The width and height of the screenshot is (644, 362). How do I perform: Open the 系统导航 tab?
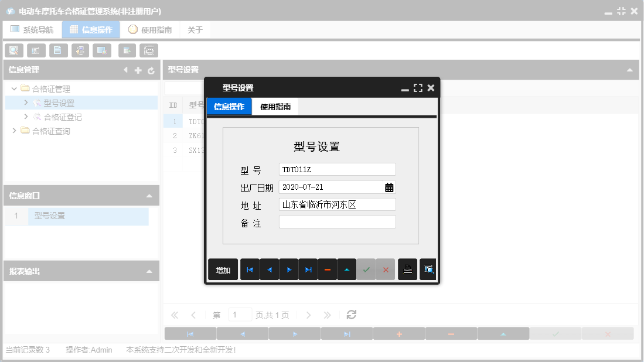32,29
